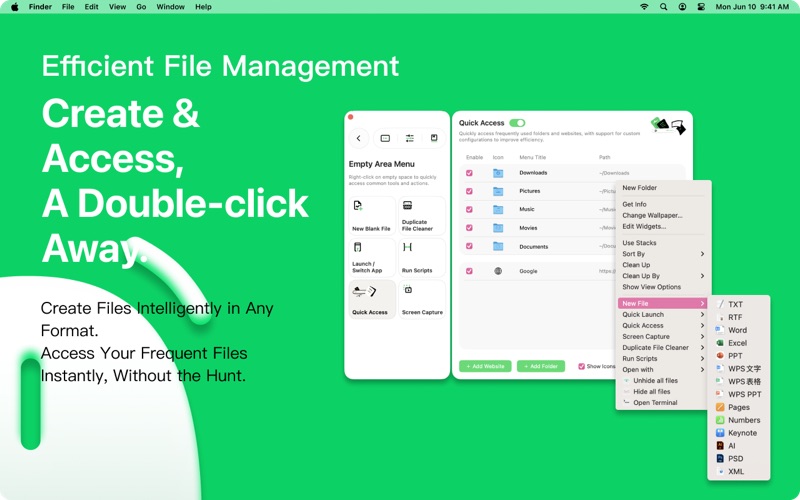This screenshot has height=500, width=800.
Task: Expand the Open with submenu arrow
Action: [702, 369]
